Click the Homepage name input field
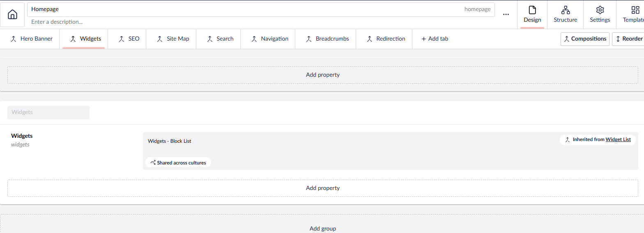This screenshot has width=644, height=233. point(246,9)
